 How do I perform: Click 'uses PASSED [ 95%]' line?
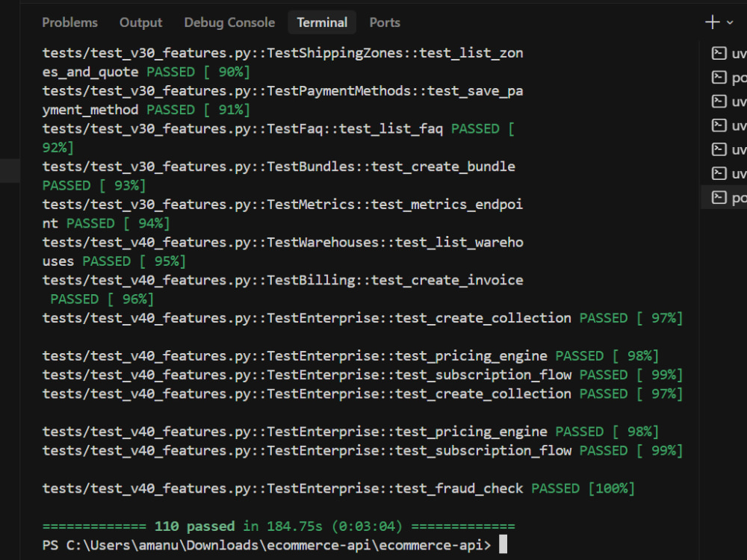tap(114, 261)
